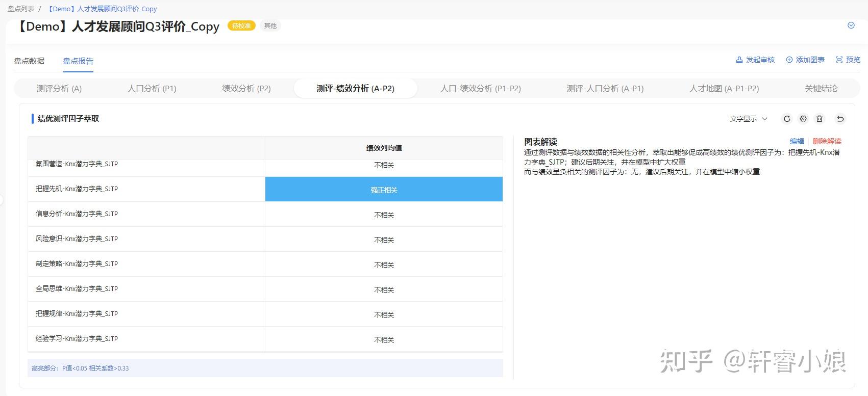Select the 把握规律-Knx潜力字典_SJTP row label

coord(77,313)
